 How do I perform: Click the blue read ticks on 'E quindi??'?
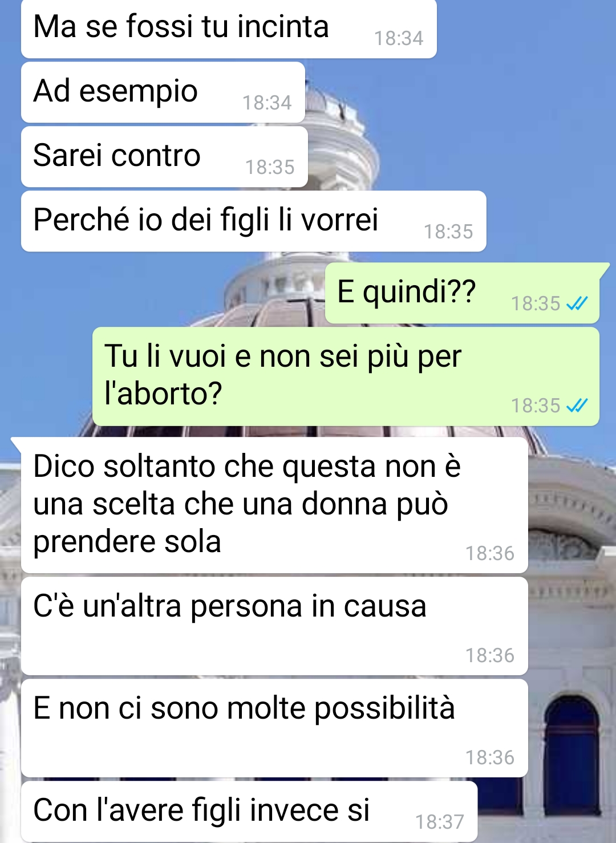[577, 303]
